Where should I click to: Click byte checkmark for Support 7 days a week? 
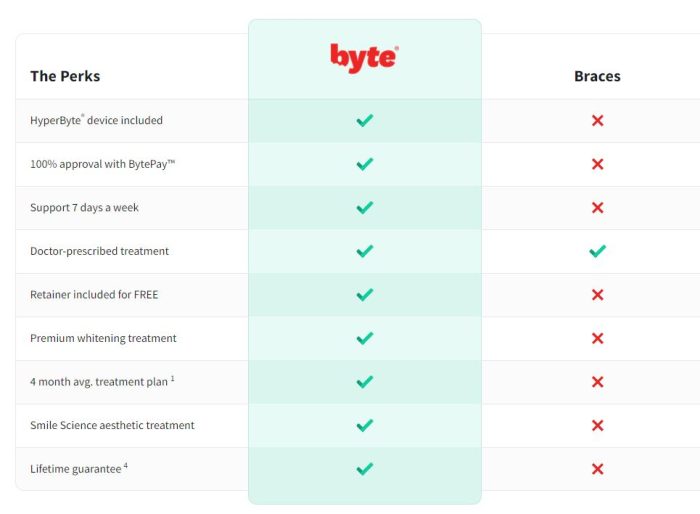(365, 208)
